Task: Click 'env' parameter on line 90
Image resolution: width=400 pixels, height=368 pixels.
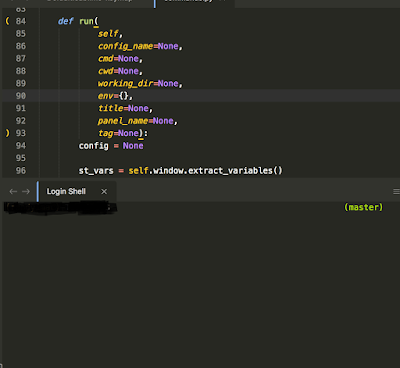Action: 106,96
